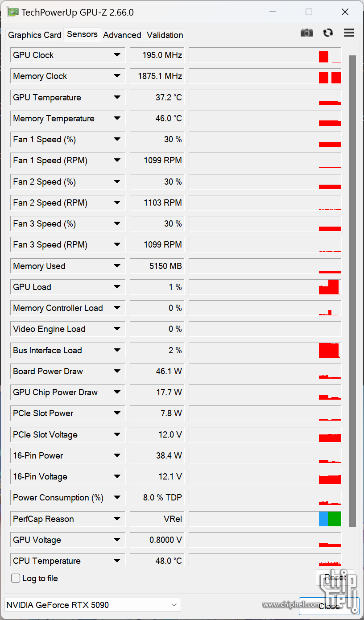Image resolution: width=364 pixels, height=620 pixels.
Task: Click the GPU Load history graph
Action: tap(265, 287)
